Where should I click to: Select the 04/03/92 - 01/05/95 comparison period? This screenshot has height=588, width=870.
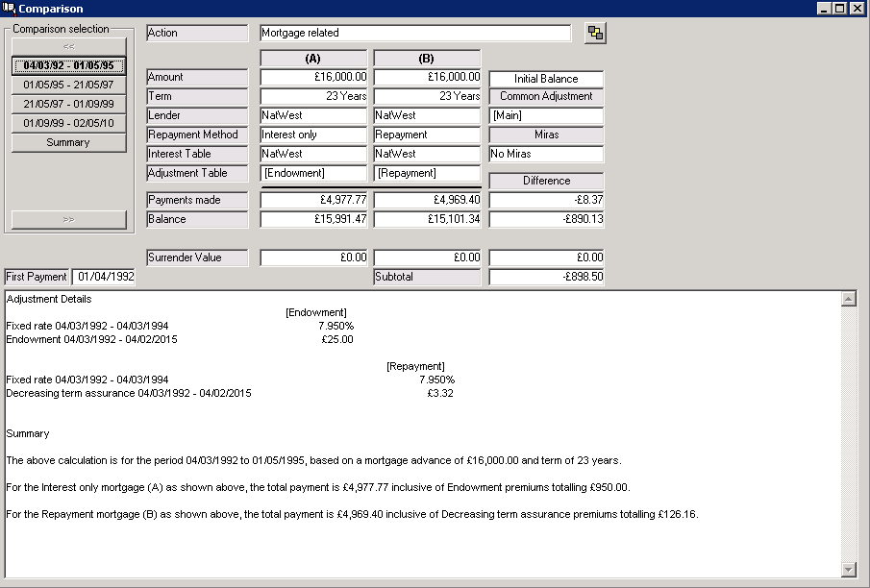pyautogui.click(x=68, y=66)
